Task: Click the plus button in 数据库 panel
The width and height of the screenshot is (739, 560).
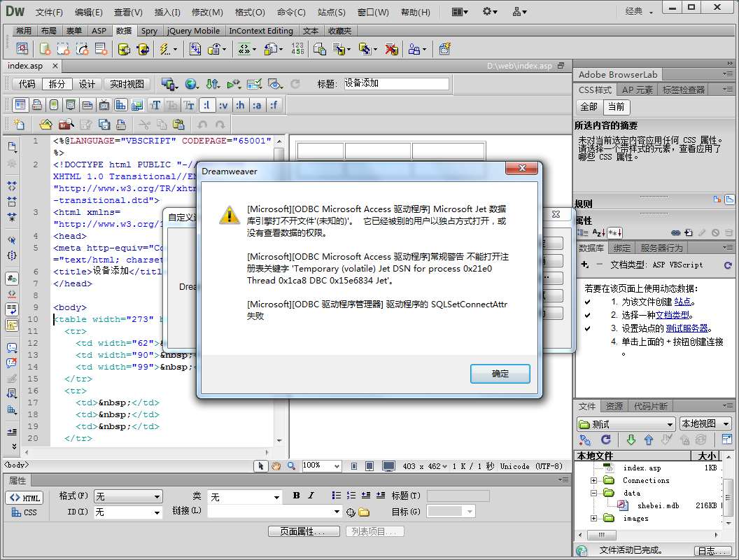Action: pos(585,265)
